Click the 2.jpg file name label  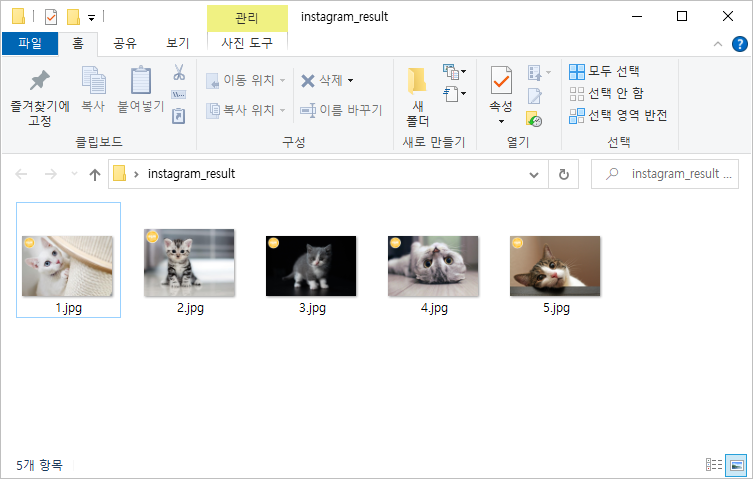pyautogui.click(x=190, y=308)
